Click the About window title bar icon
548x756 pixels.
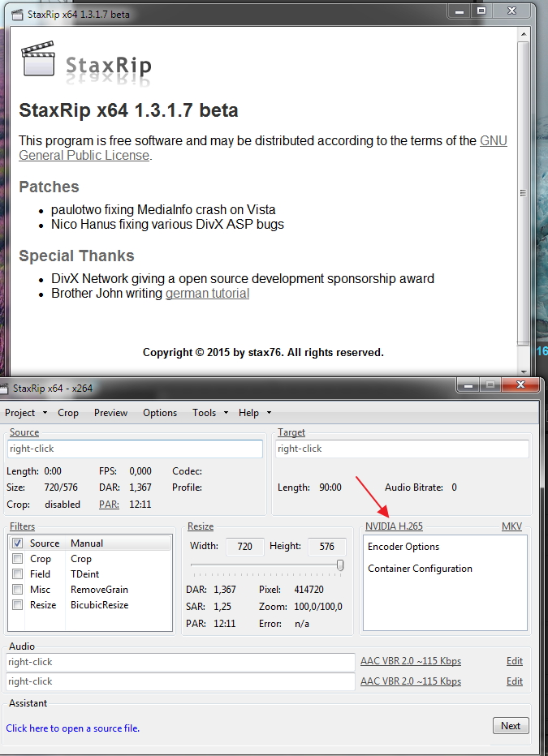[17, 15]
